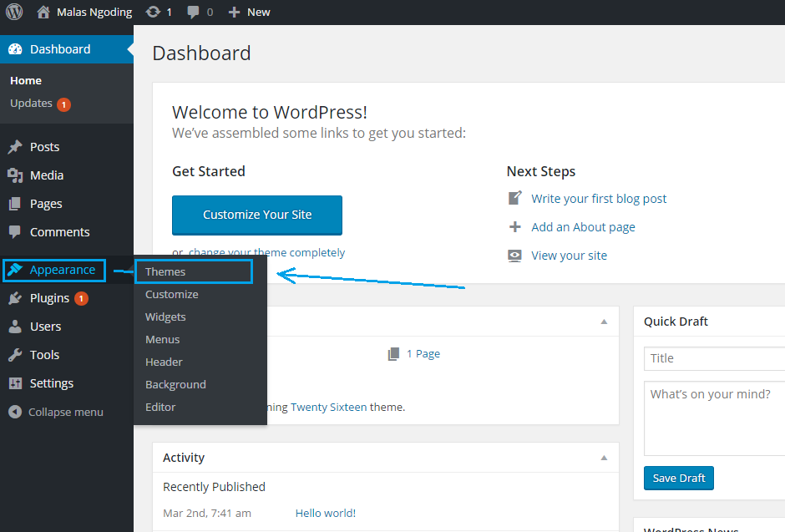Click the Settings sliders icon
Viewport: 785px width, 532px height.
(x=16, y=383)
